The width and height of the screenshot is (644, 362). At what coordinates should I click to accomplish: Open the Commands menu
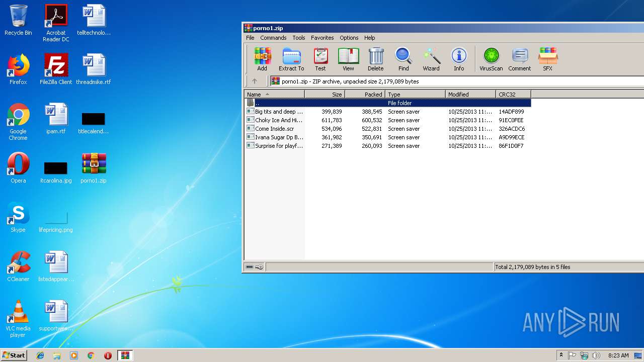(273, 38)
